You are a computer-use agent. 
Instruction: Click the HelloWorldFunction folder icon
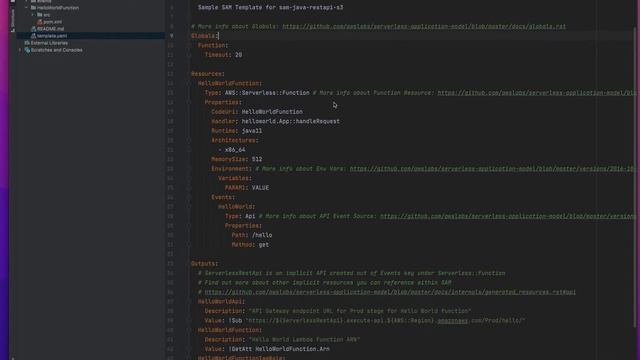(33, 8)
